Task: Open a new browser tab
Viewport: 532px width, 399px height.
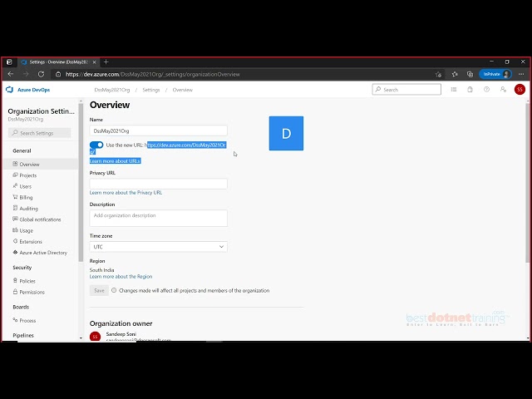Action: pos(106,62)
